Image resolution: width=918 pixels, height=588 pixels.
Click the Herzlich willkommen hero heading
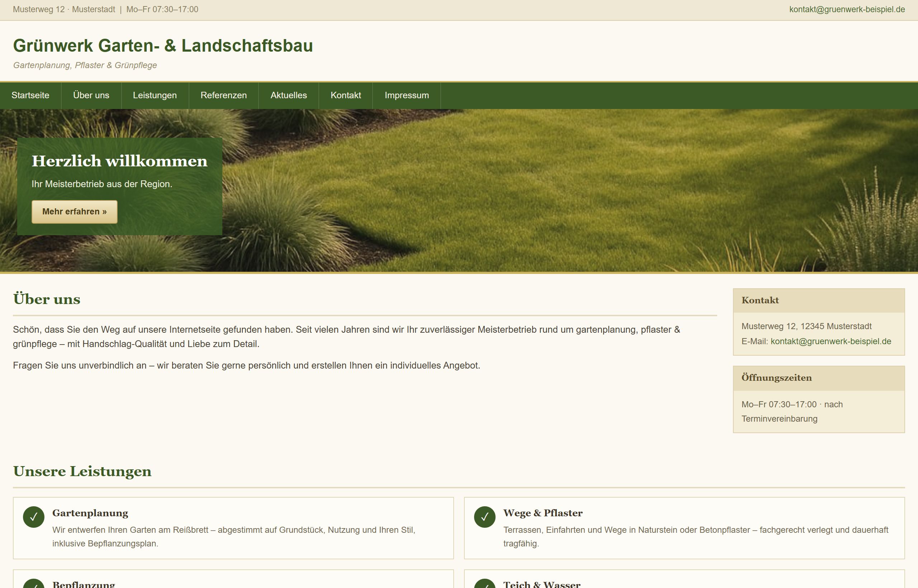click(x=119, y=161)
